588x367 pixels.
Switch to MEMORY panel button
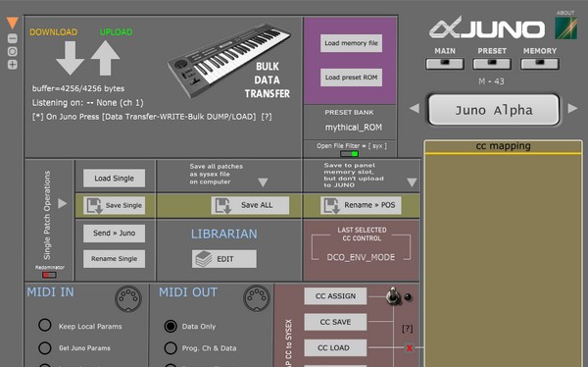click(540, 64)
